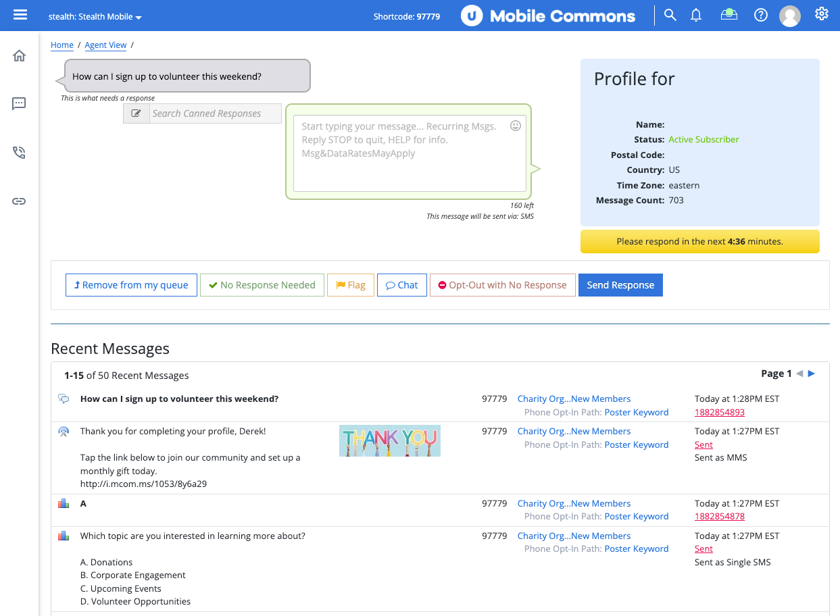Go to next page of Recent Messages
Screen dimensions: 840x616
pyautogui.click(x=812, y=373)
